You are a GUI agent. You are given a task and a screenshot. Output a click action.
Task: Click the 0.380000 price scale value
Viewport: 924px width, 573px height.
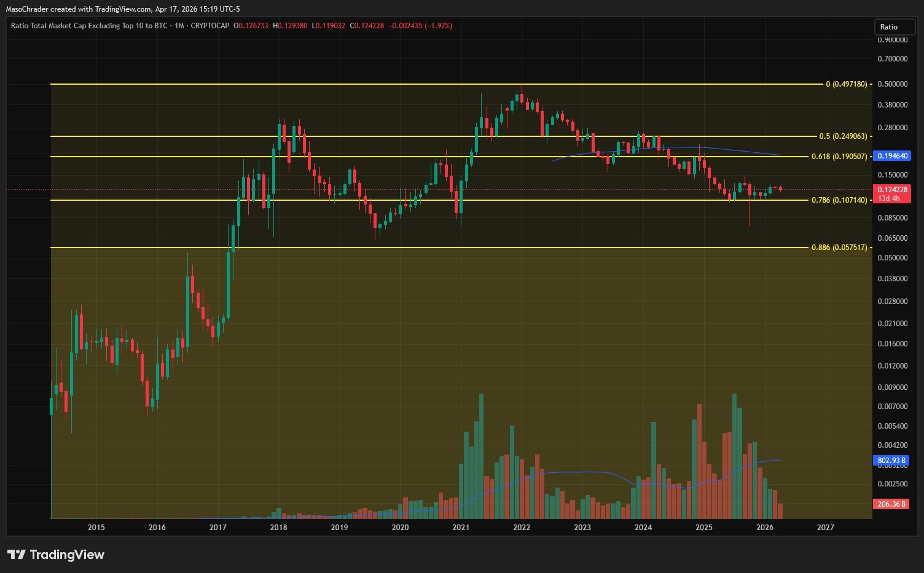893,105
